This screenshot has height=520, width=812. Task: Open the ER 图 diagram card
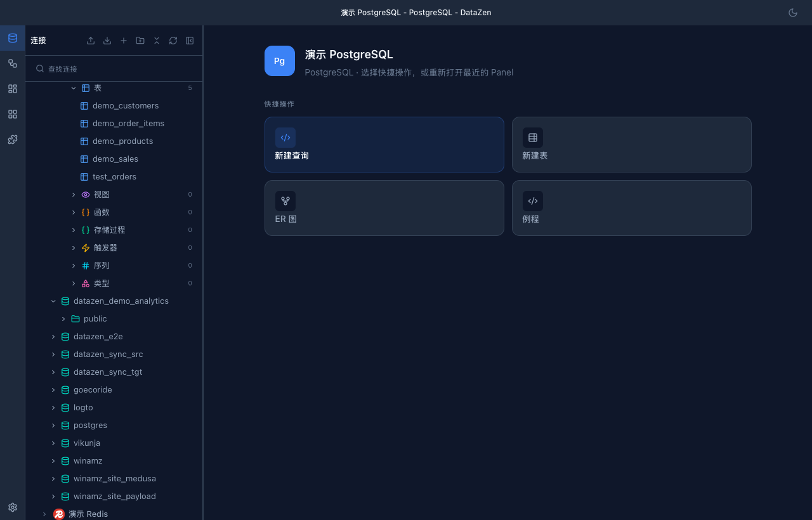(x=384, y=208)
